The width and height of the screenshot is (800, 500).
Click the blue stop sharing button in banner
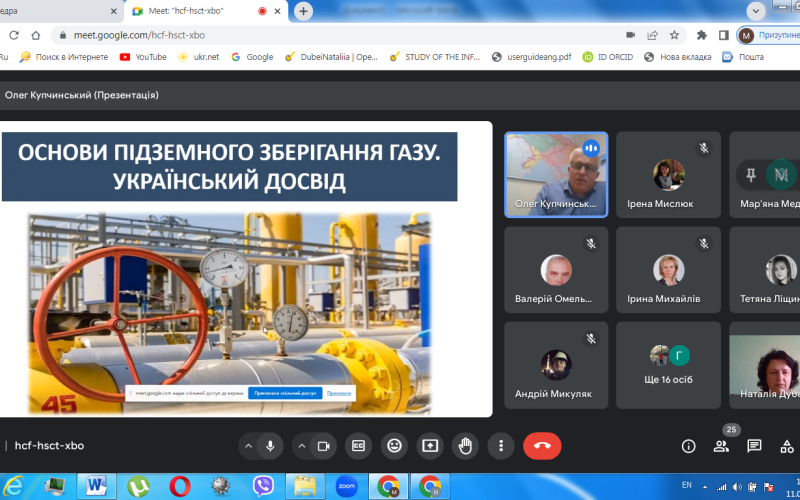pyautogui.click(x=285, y=393)
